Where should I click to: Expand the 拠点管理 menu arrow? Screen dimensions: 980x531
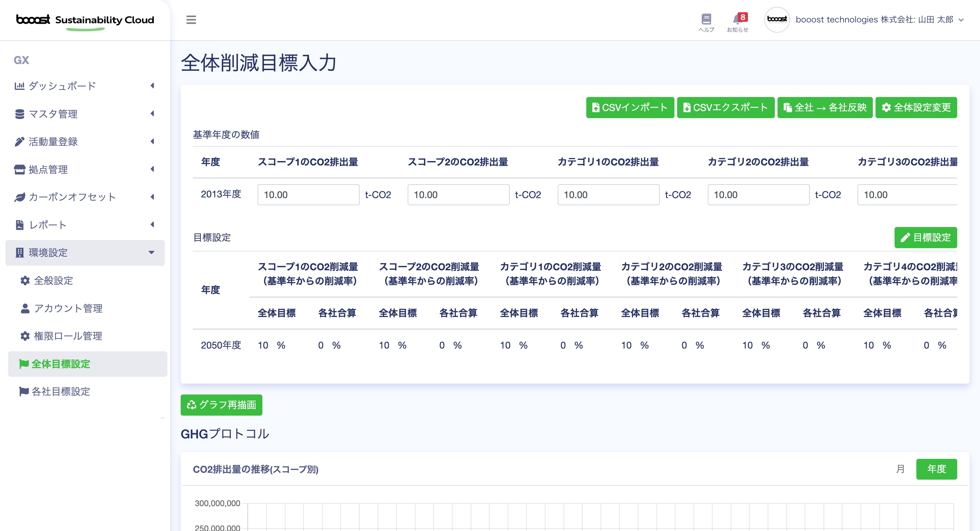(152, 169)
